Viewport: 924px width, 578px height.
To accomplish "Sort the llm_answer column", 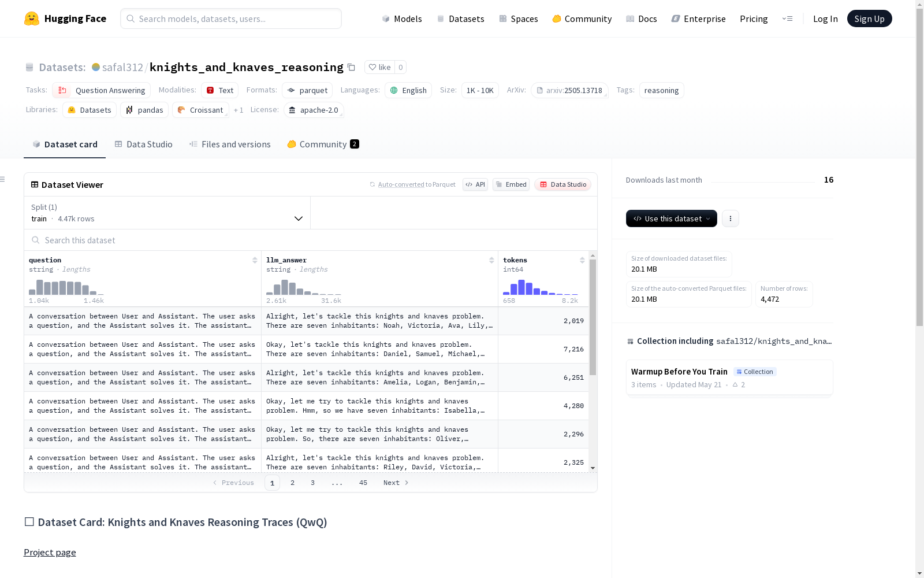I will (x=491, y=260).
